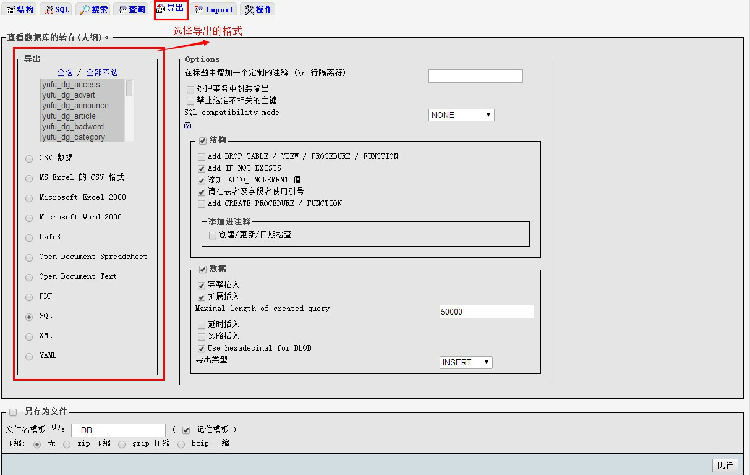Viewport: 750px width, 475px height.
Task: Select yuh_dg_article in the table list
Action: coord(69,116)
